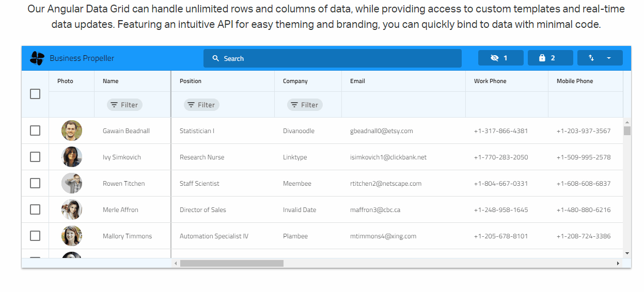Click the Work Phone column header

pyautogui.click(x=490, y=81)
